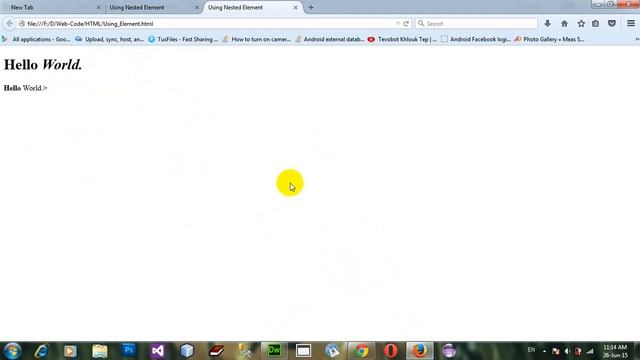
Task: Bookmark this page with the star icon
Action: (581, 24)
